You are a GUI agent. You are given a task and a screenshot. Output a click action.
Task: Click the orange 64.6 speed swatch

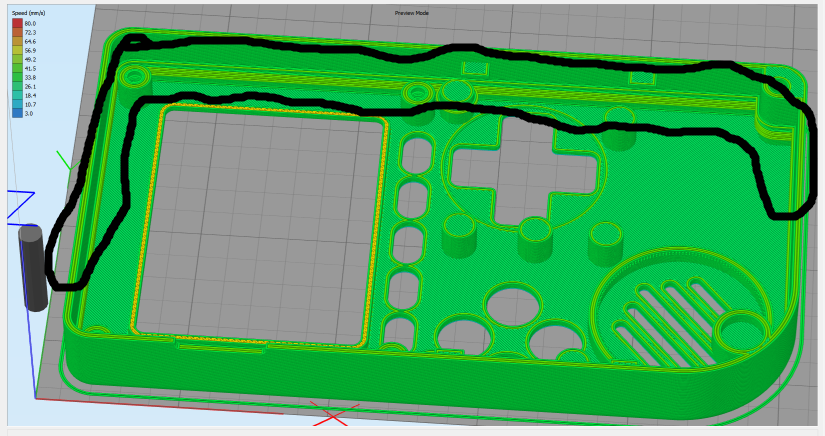[x=17, y=42]
